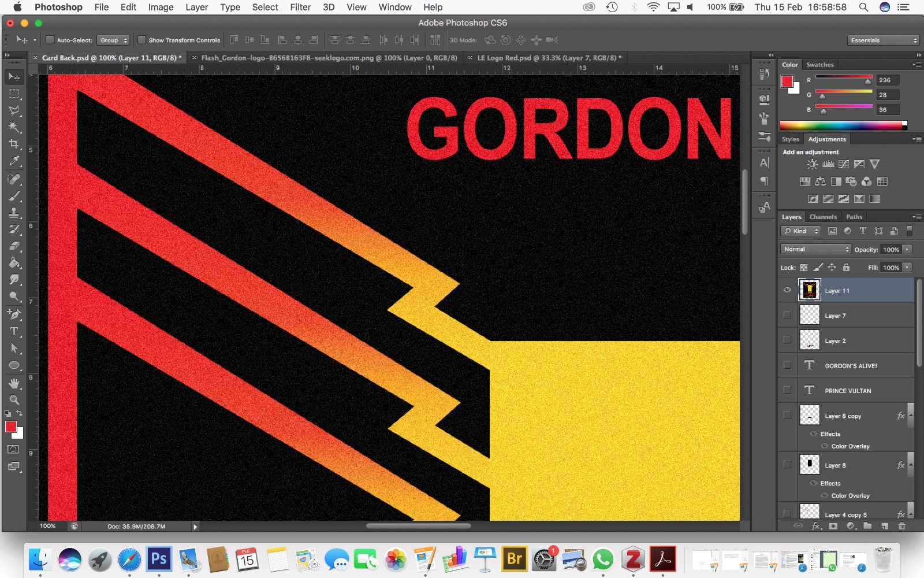The width and height of the screenshot is (924, 578).
Task: Open the Layer menu
Action: coord(196,7)
